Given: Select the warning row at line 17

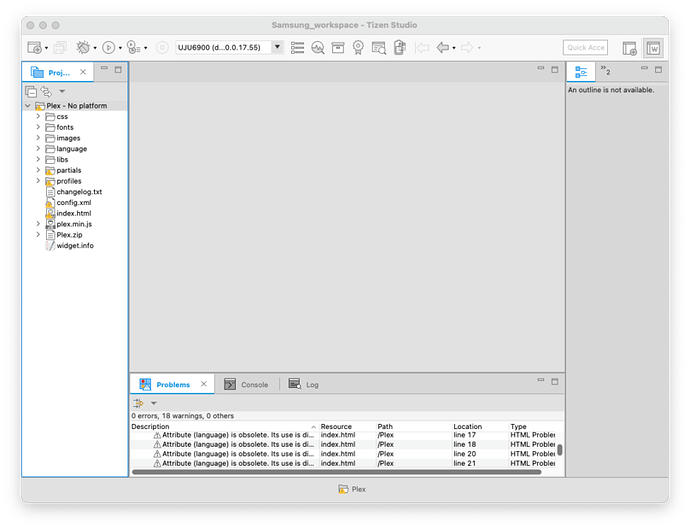Looking at the screenshot, I should pyautogui.click(x=343, y=435).
